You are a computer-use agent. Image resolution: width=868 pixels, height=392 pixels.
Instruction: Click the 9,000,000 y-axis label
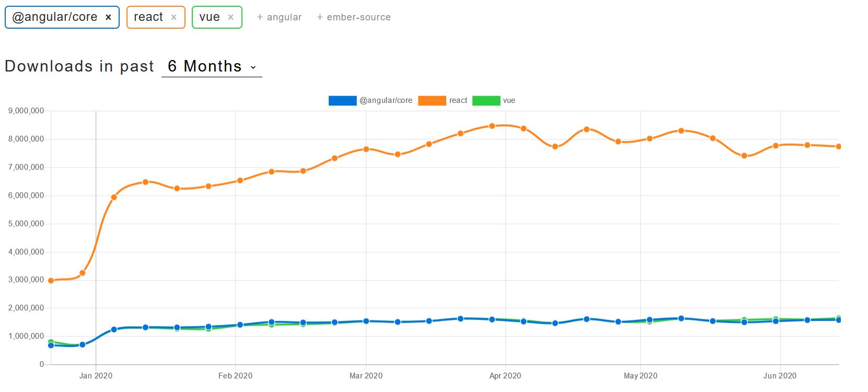pos(26,111)
